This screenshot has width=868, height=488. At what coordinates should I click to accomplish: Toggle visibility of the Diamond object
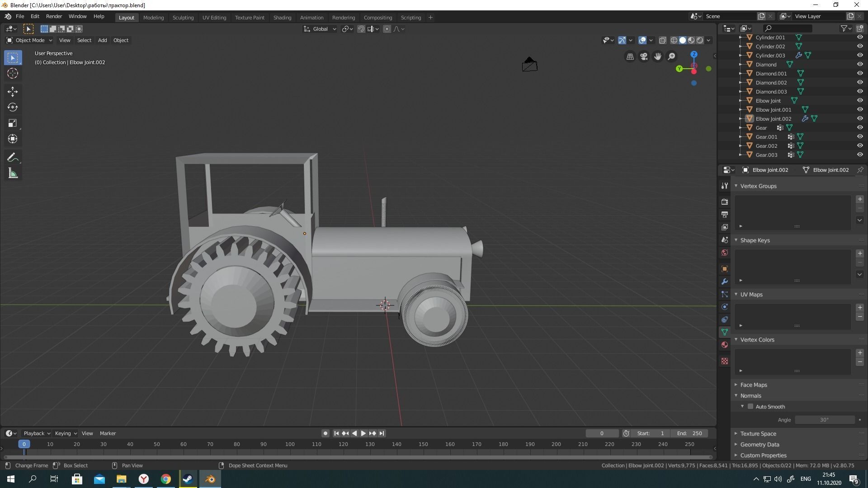pyautogui.click(x=860, y=64)
